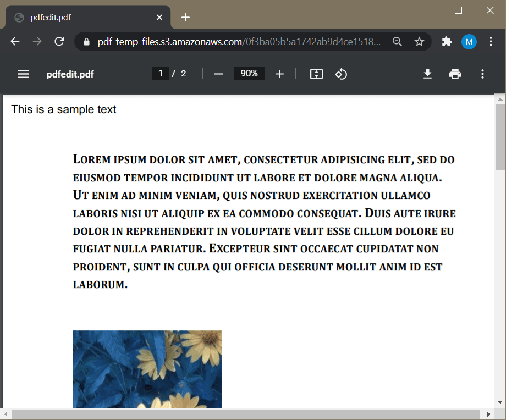Open the browser extensions puzzle icon

coord(447,41)
